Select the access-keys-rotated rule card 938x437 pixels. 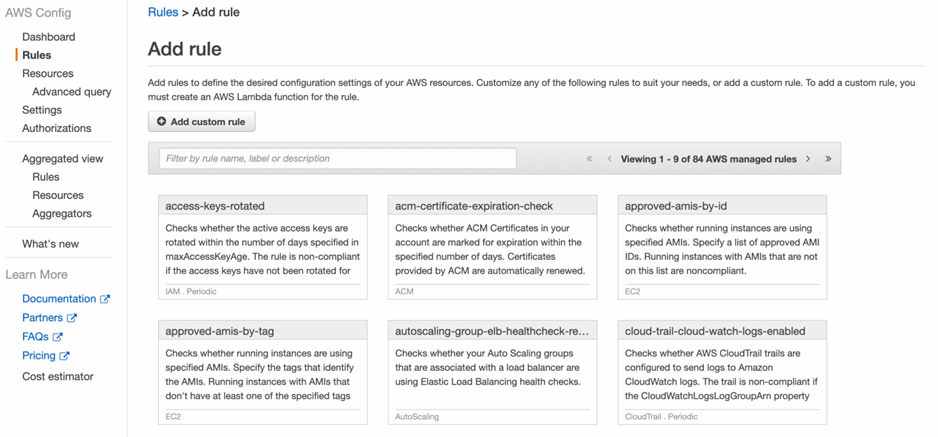coord(262,247)
